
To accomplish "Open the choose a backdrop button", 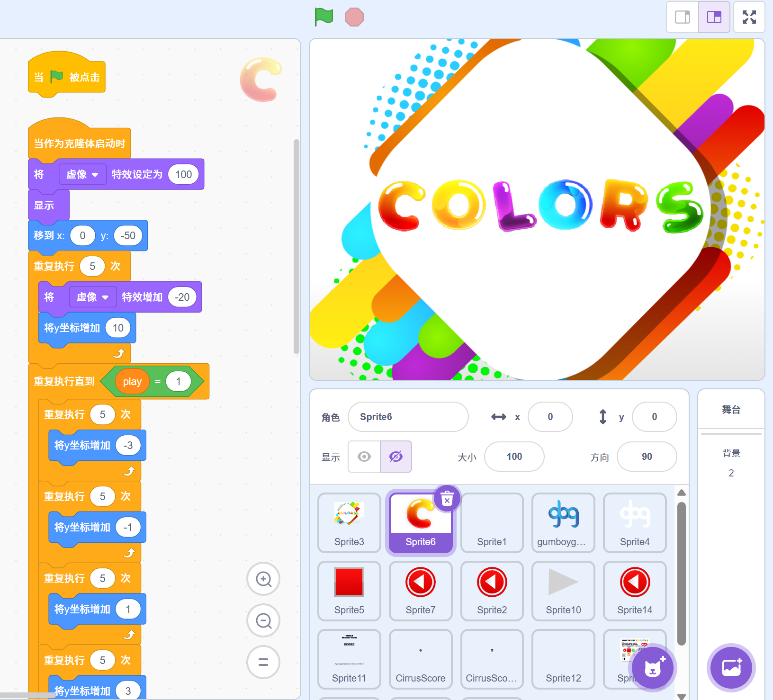I will click(731, 668).
